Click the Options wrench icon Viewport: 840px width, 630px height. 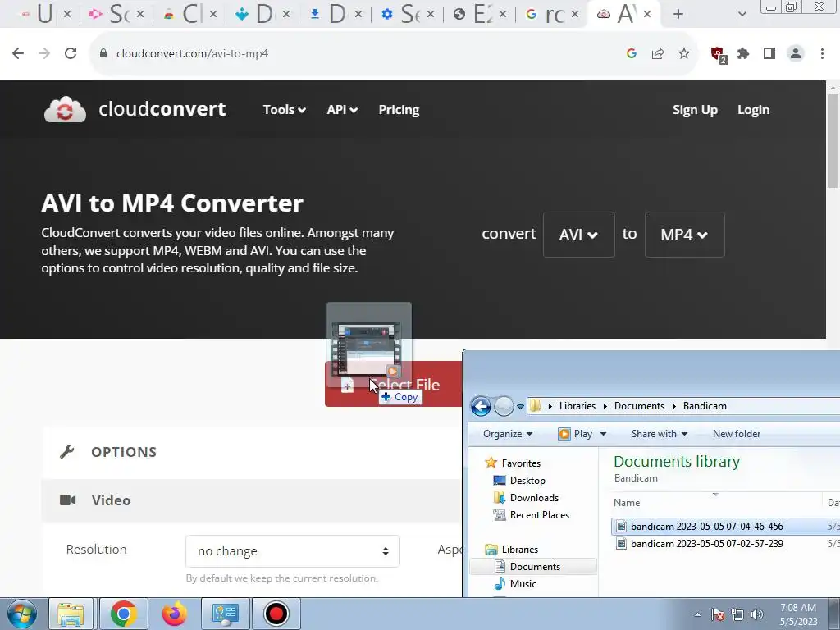(67, 452)
